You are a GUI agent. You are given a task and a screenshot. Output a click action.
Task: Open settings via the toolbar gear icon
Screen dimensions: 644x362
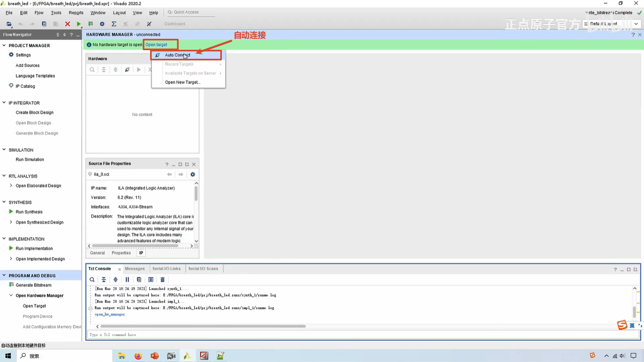(x=102, y=24)
